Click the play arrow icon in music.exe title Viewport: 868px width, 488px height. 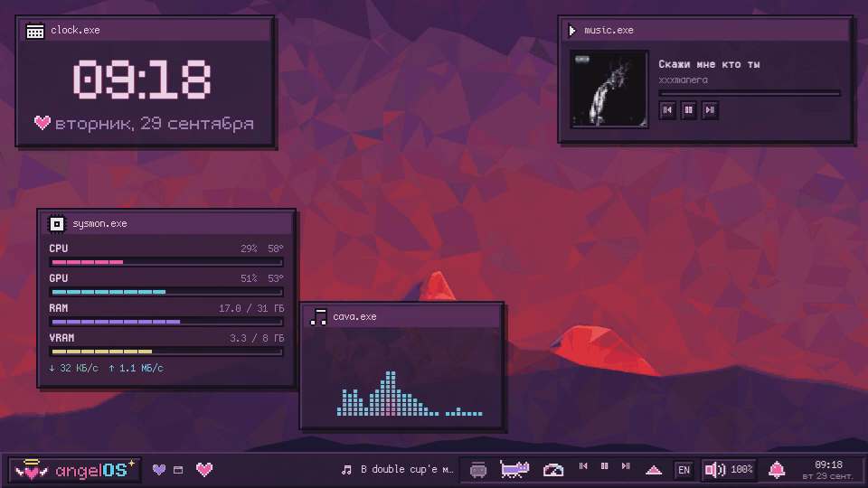[572, 30]
